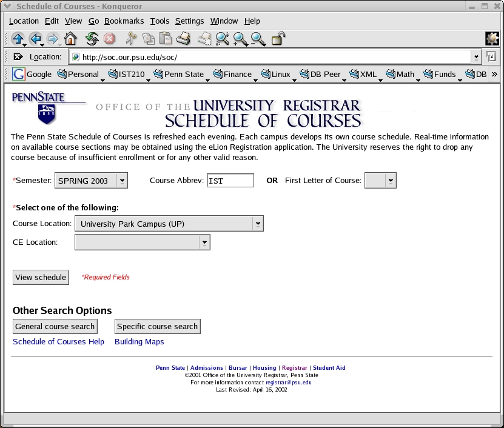
Task: Reload the page with the refresh icon
Action: [x=92, y=39]
